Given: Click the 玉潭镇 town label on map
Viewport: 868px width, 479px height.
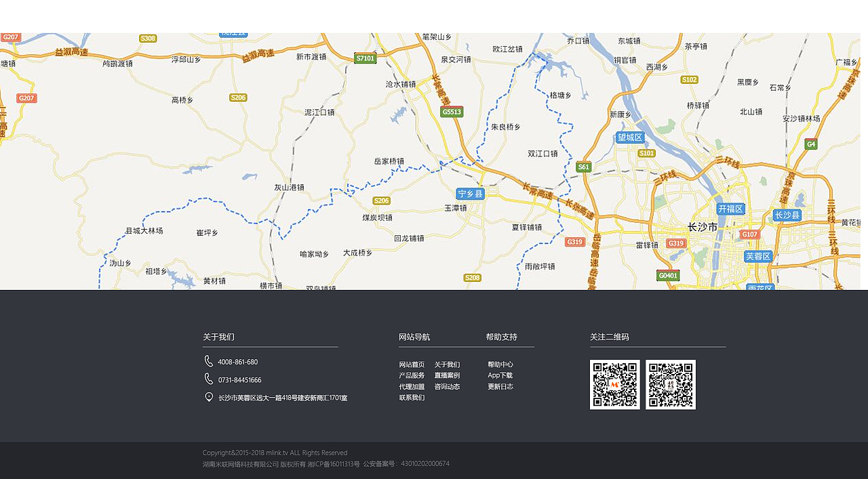Looking at the screenshot, I should [x=456, y=208].
